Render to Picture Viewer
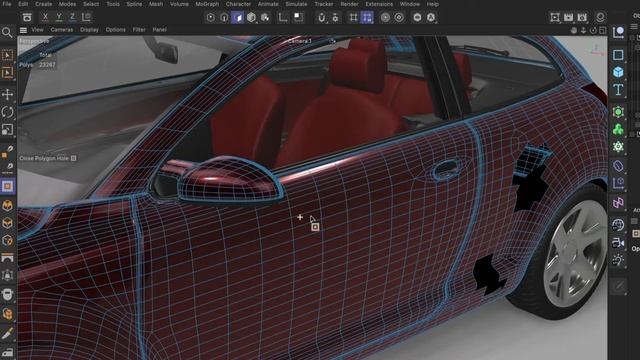Image resolution: width=640 pixels, height=360 pixels. point(568,17)
